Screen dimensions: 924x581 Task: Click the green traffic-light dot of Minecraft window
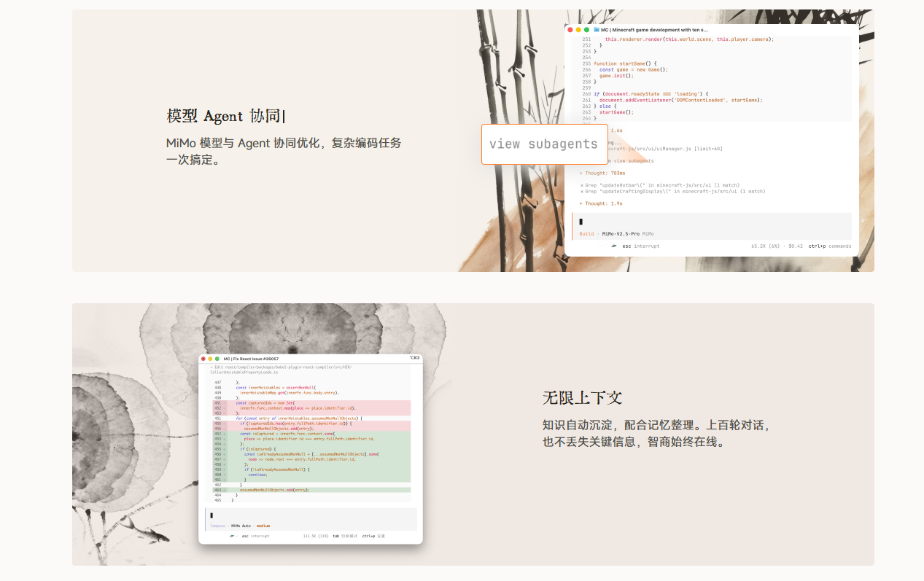click(x=587, y=30)
